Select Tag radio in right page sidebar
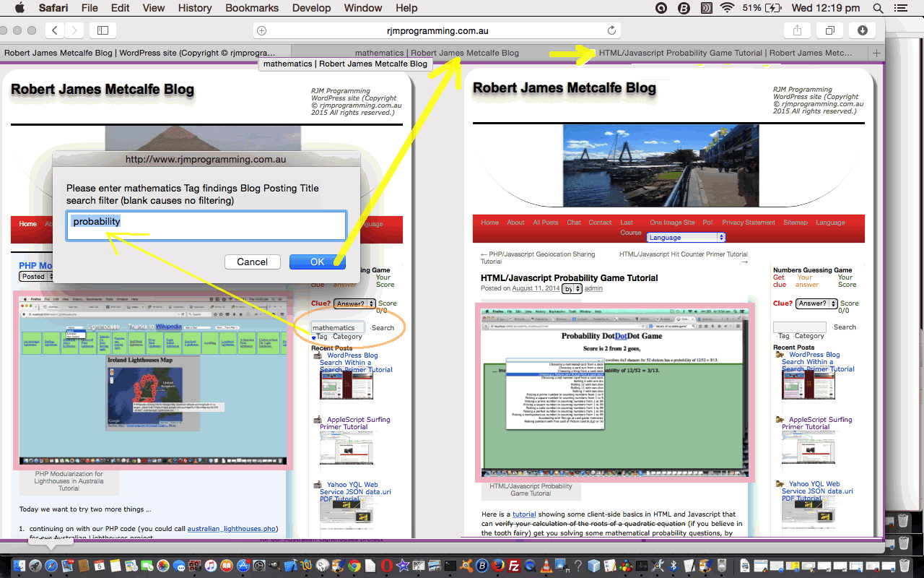 [x=776, y=336]
